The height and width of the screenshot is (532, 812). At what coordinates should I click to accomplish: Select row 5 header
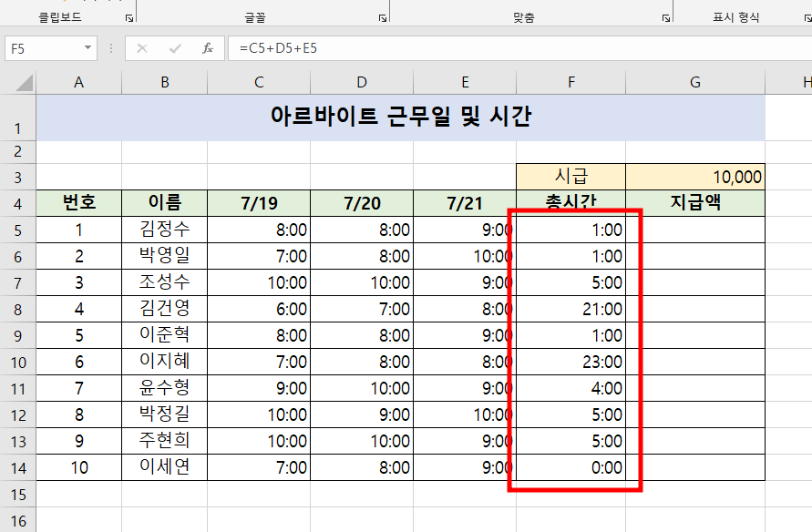[17, 230]
